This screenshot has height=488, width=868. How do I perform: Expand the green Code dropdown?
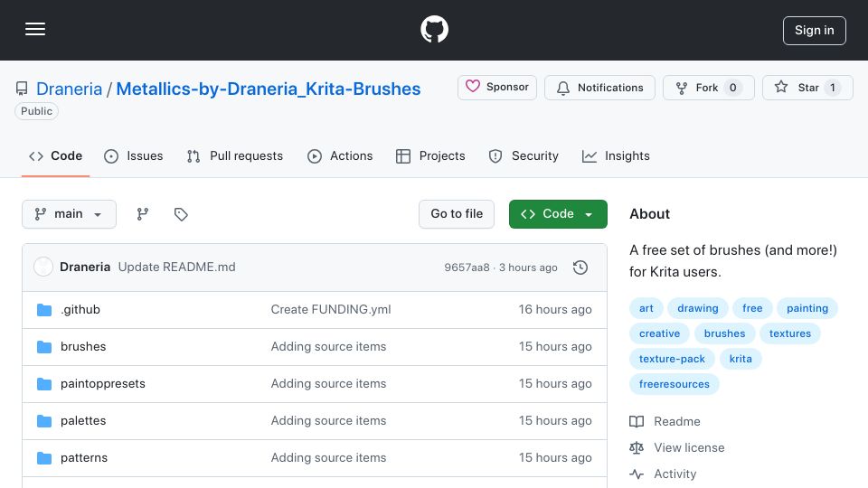558,214
